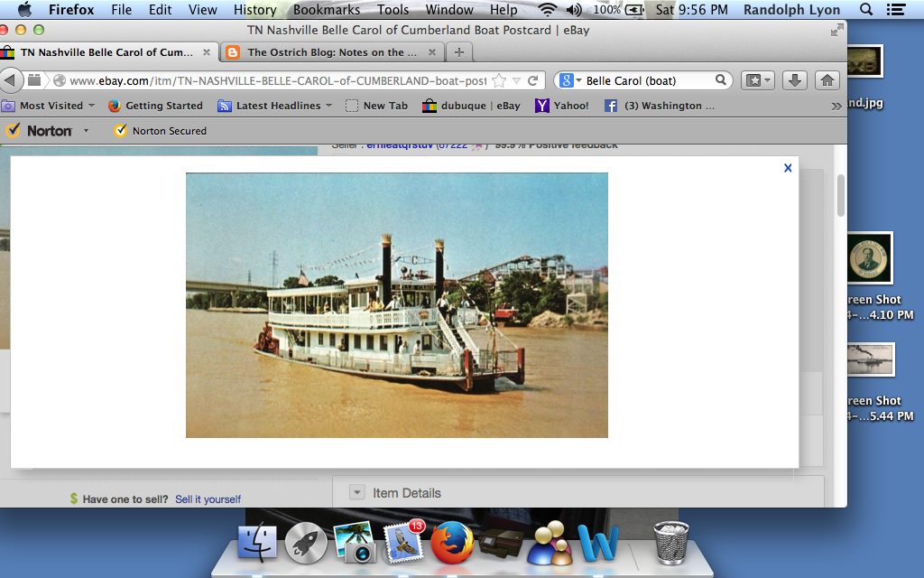Click the browser back arrow button
The image size is (924, 578).
tap(11, 80)
